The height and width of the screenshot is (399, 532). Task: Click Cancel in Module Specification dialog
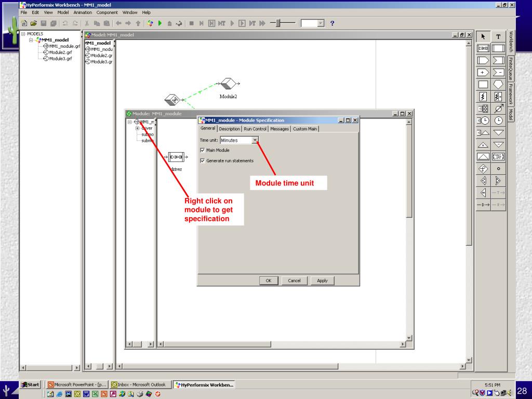(x=294, y=281)
